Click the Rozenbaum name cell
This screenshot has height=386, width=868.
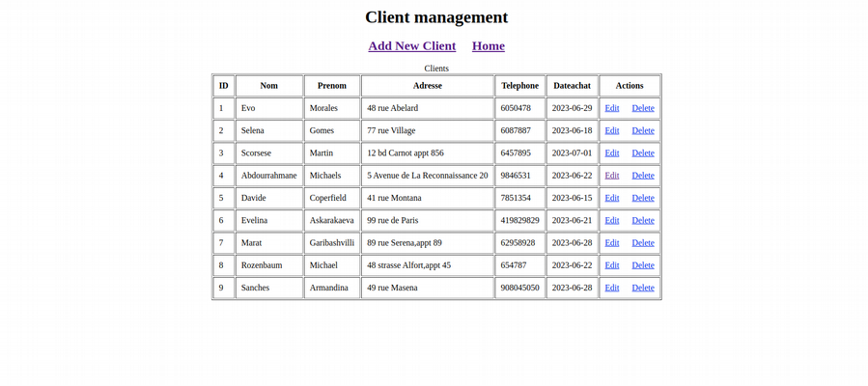tap(269, 264)
